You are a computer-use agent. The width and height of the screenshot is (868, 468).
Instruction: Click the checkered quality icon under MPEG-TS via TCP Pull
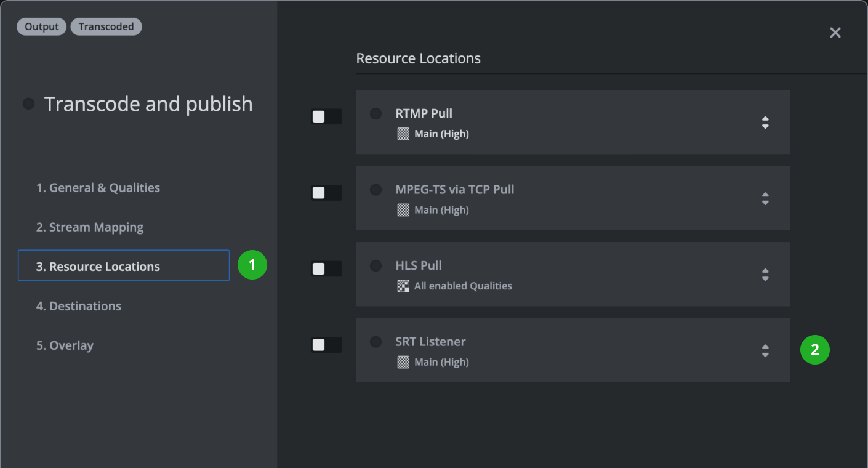coord(403,209)
